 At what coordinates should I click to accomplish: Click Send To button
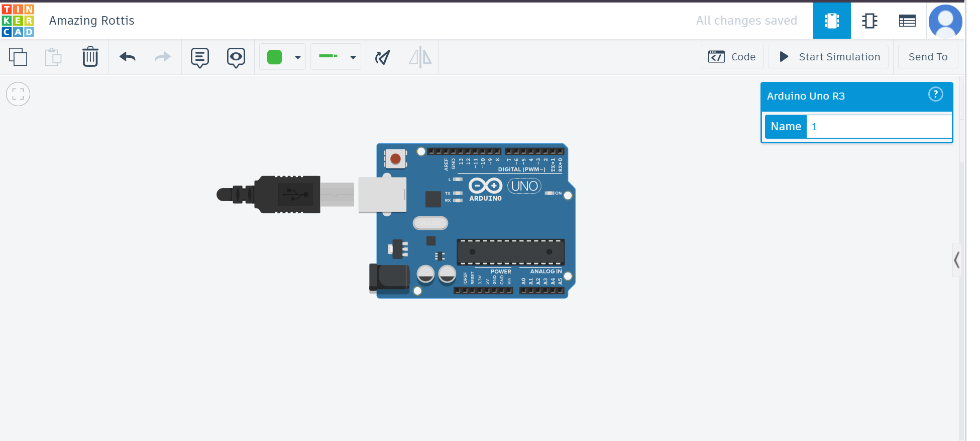click(x=928, y=57)
